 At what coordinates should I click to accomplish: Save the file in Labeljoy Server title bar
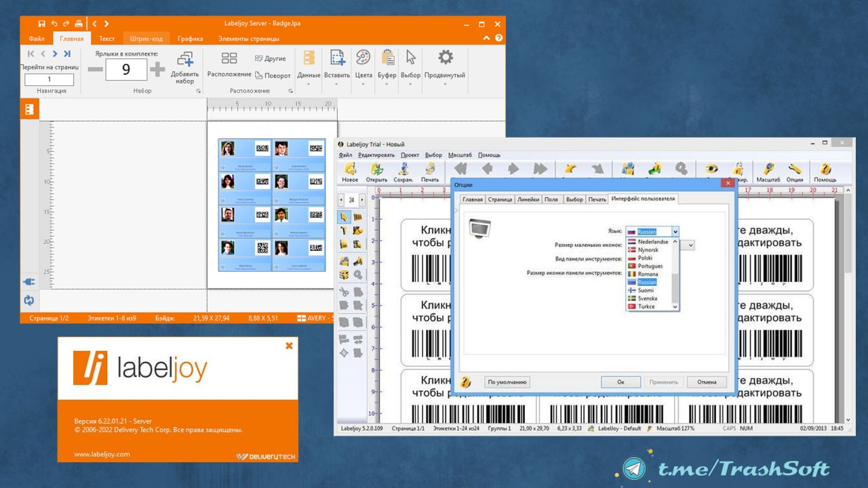click(42, 24)
